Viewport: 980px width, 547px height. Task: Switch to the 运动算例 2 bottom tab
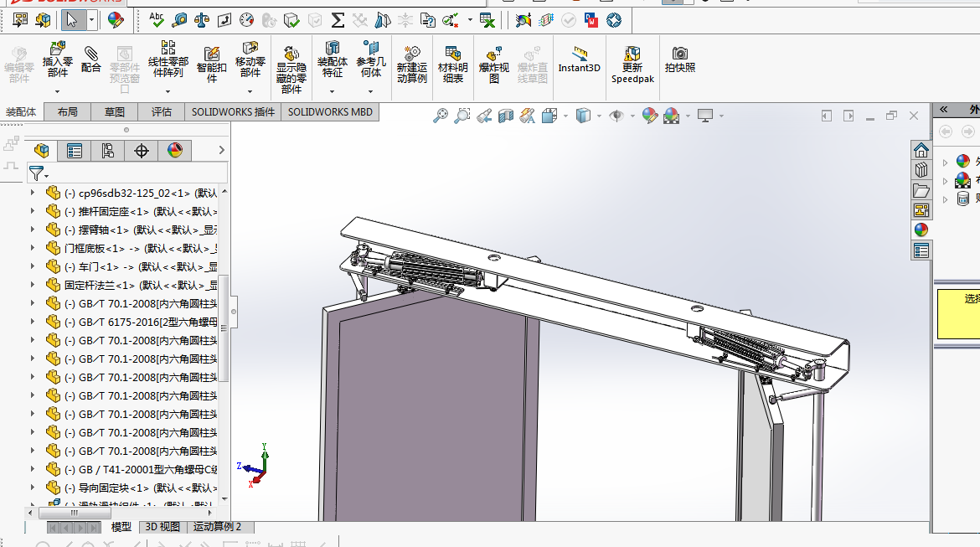coord(217,527)
